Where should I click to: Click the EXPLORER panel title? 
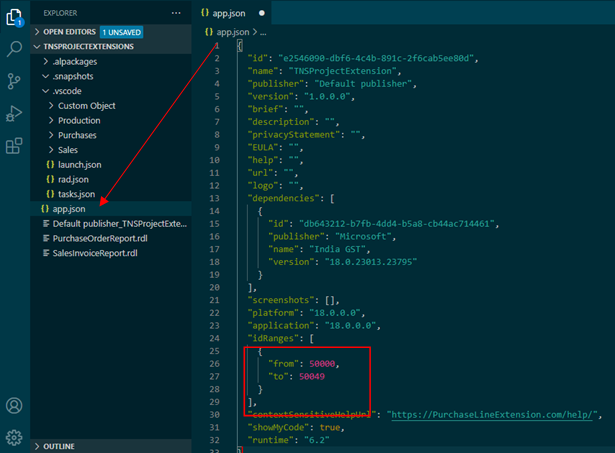click(x=60, y=13)
